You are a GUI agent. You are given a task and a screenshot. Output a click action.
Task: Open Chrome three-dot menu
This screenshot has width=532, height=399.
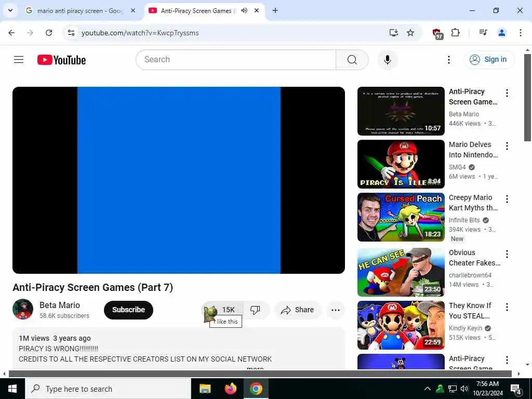[520, 33]
